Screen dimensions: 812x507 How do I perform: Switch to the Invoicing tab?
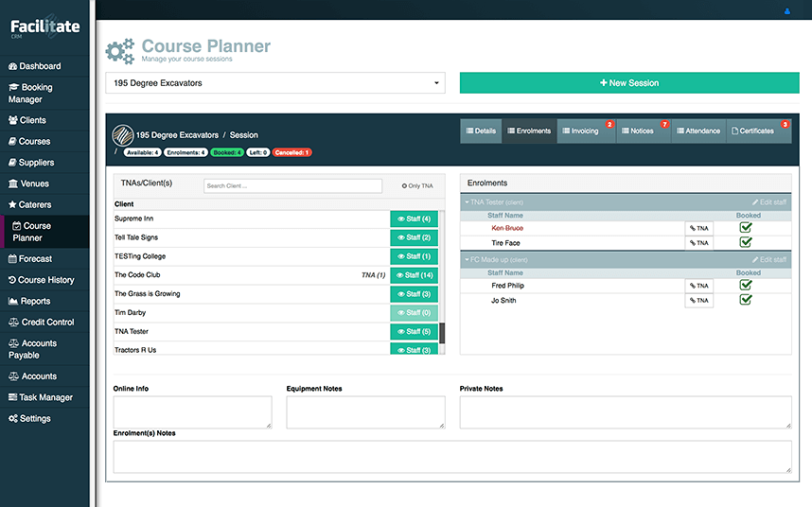point(585,131)
